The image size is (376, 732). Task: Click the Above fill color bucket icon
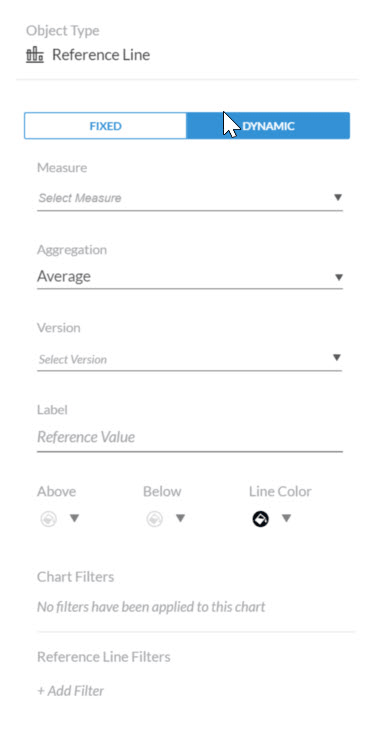pos(49,519)
